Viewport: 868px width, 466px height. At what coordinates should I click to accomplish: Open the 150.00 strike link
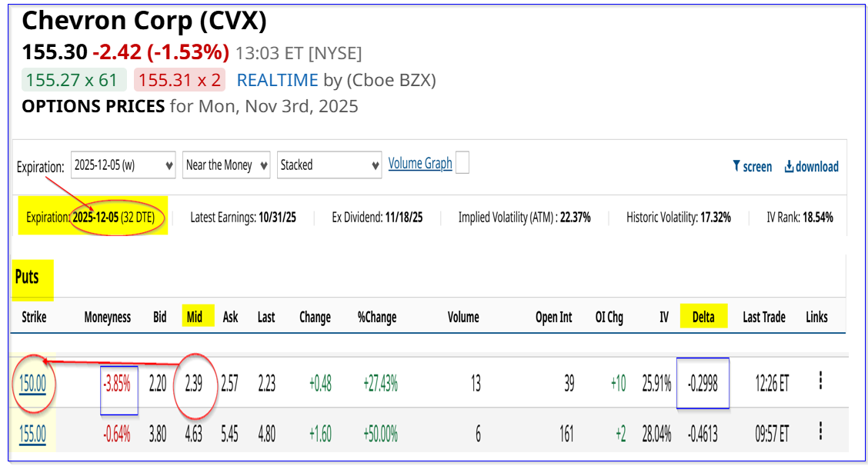32,382
